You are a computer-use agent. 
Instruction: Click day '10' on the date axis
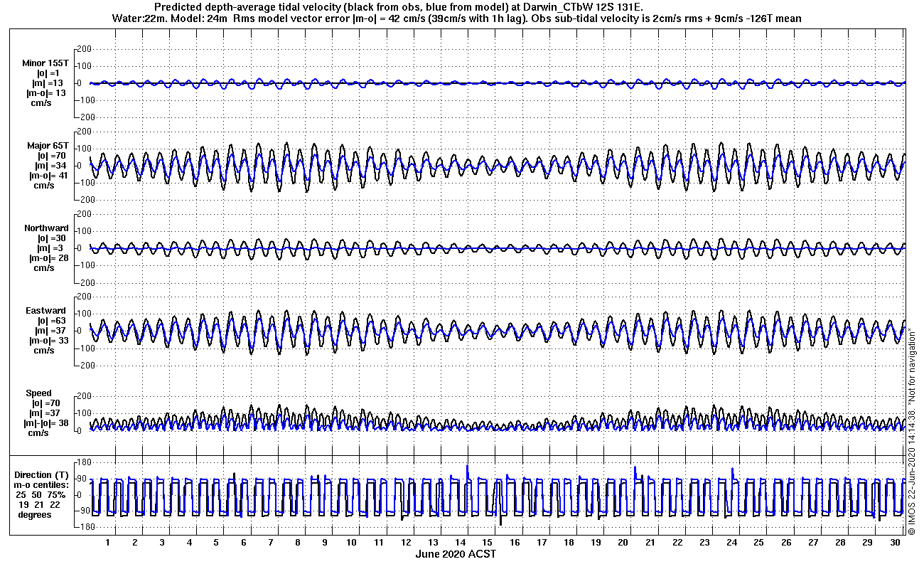[x=352, y=543]
